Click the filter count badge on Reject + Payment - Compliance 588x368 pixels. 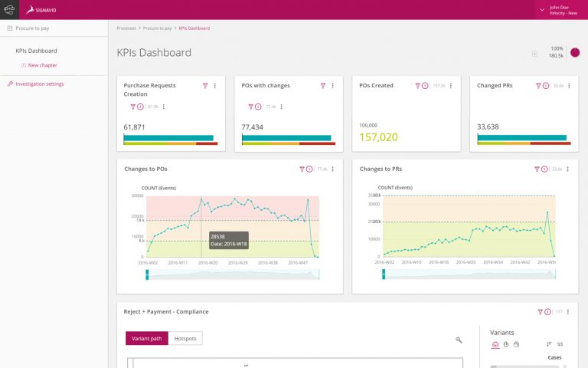[548, 312]
